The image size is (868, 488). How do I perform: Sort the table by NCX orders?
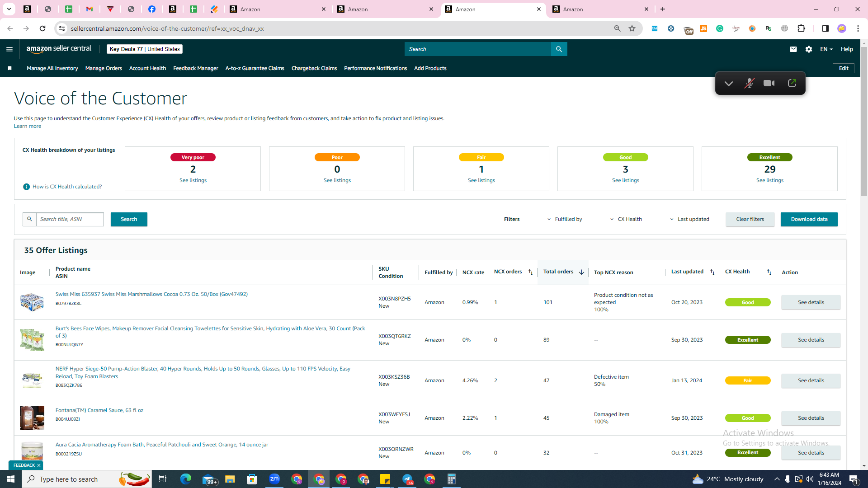(531, 272)
